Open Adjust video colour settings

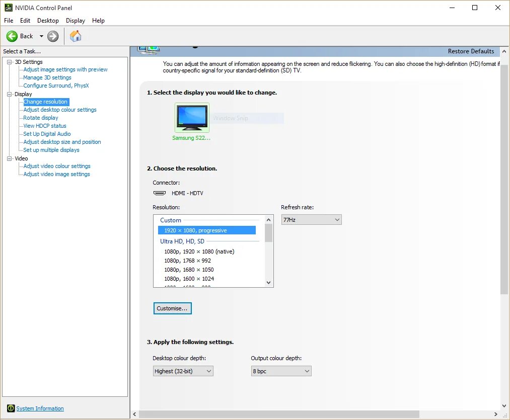click(56, 166)
